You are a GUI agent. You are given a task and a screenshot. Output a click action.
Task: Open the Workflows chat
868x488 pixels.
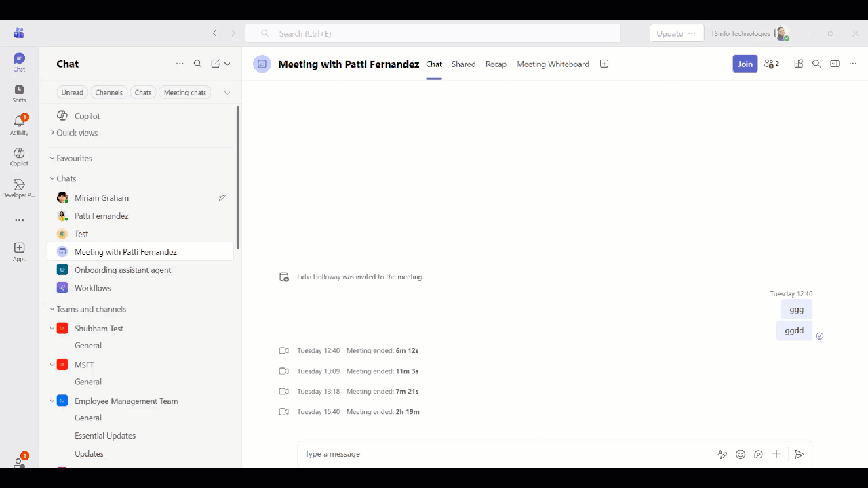(x=140, y=288)
